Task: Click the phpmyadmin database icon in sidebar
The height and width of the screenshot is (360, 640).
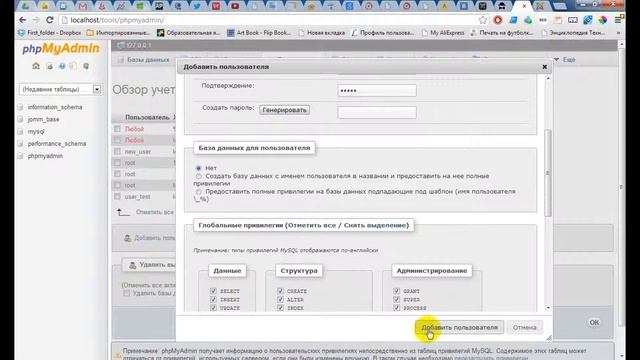Action: [20, 156]
